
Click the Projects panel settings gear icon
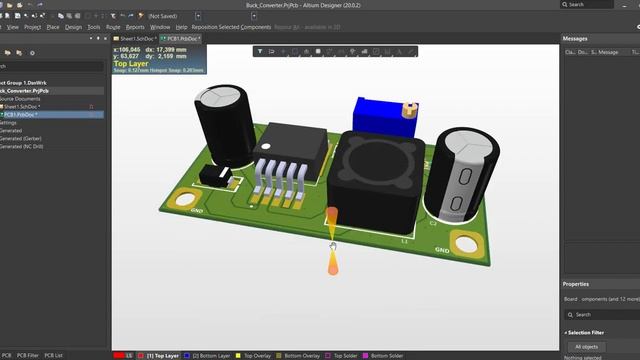point(32,53)
